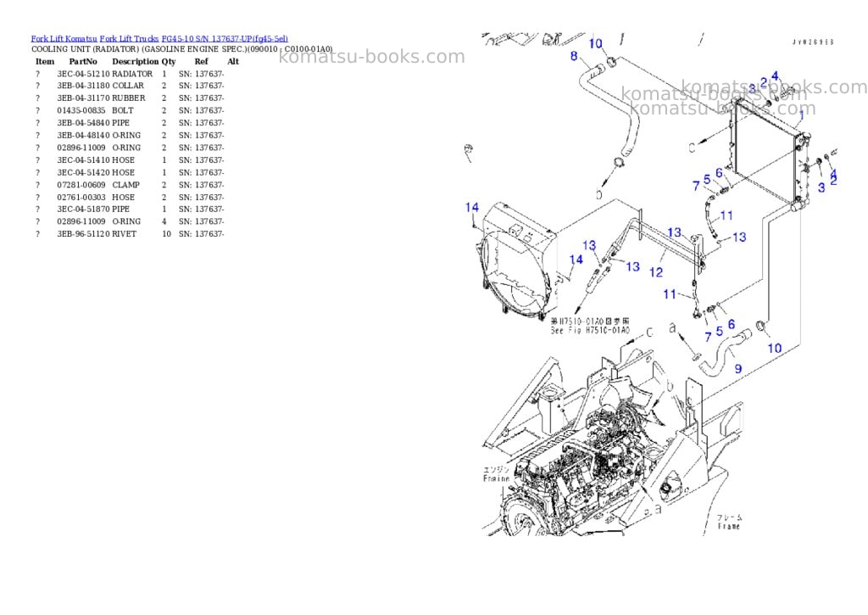The height and width of the screenshot is (615, 868).
Task: Select part number 07281-00609
Action: pos(81,185)
